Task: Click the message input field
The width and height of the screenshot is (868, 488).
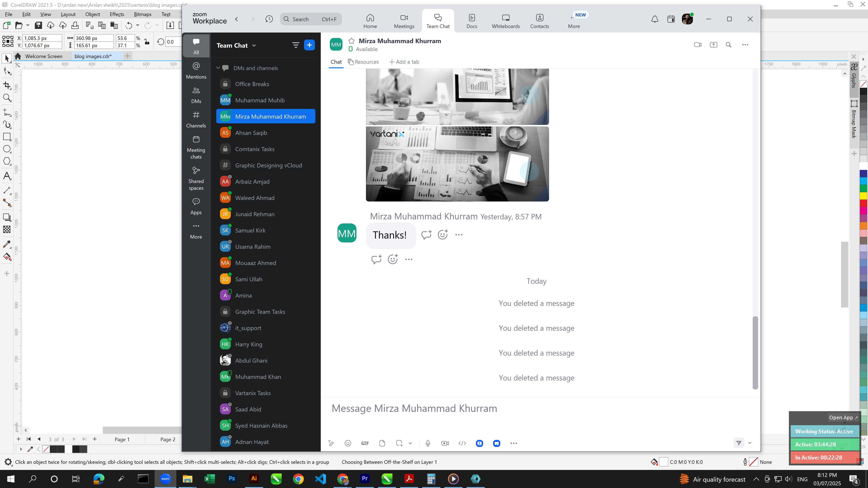Action: point(540,408)
